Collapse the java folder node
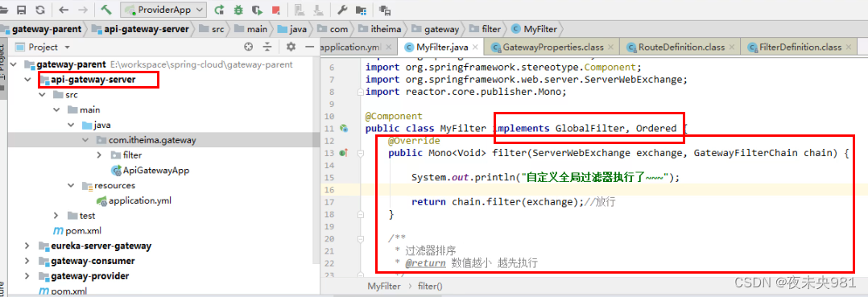The width and height of the screenshot is (868, 297). pyautogui.click(x=71, y=125)
